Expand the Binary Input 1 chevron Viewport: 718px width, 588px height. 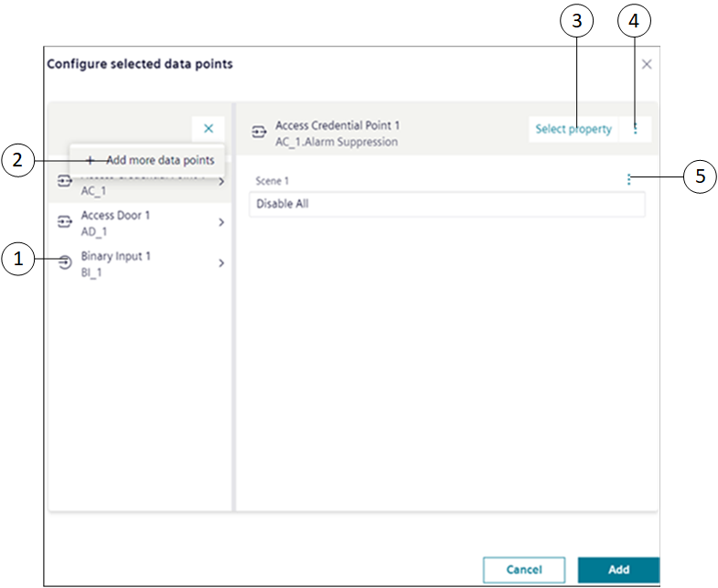click(x=221, y=263)
